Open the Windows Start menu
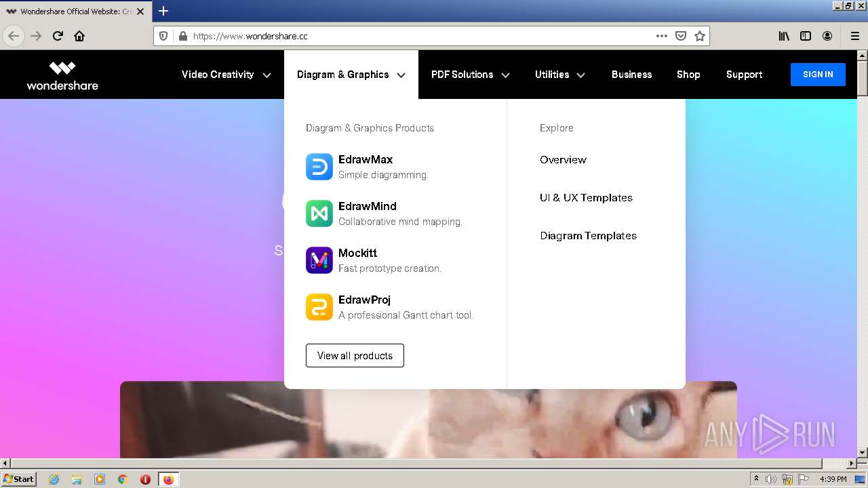 (x=19, y=479)
